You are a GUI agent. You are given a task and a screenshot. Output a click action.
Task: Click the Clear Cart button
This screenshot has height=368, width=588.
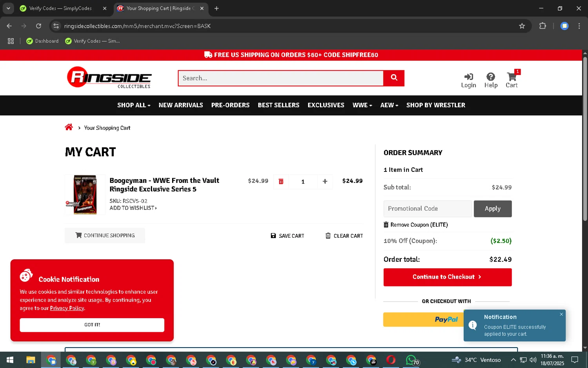pos(344,236)
